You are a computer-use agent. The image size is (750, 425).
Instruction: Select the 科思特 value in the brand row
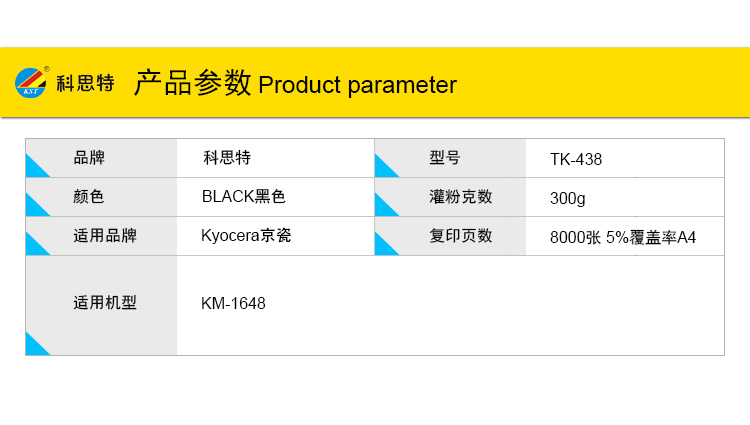coord(227,158)
